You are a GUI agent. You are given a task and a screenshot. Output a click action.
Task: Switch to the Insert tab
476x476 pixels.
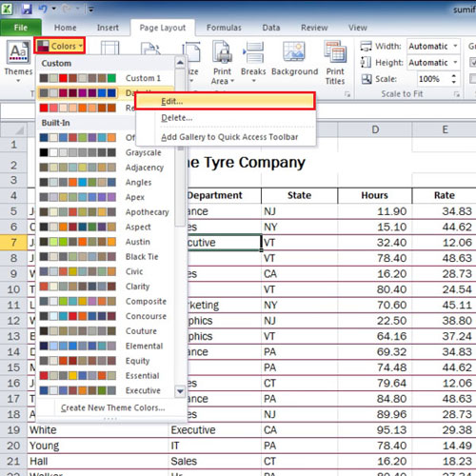click(108, 28)
